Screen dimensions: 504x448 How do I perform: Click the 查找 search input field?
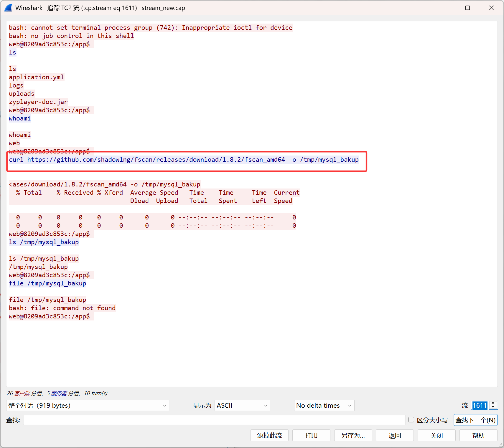[x=214, y=420]
